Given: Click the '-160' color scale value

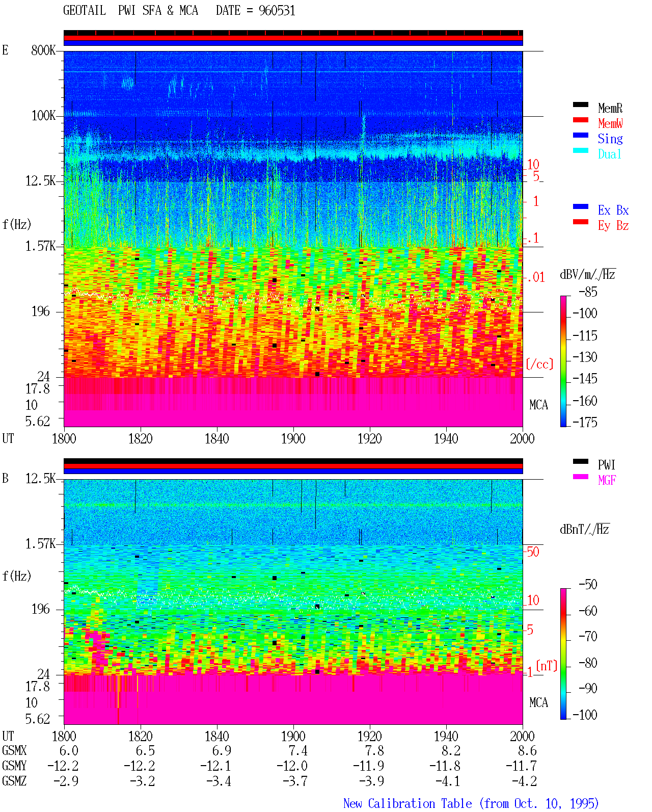Looking at the screenshot, I should click(x=585, y=401).
